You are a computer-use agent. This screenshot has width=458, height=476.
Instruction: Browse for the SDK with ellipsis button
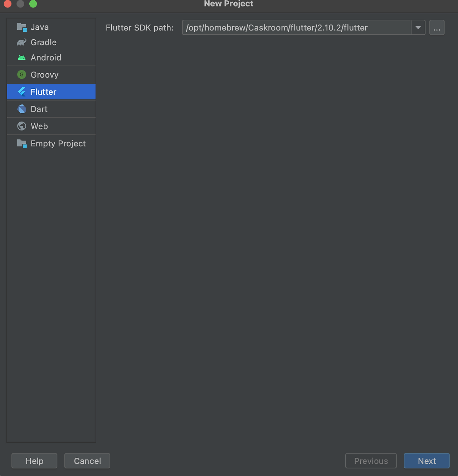[437, 28]
